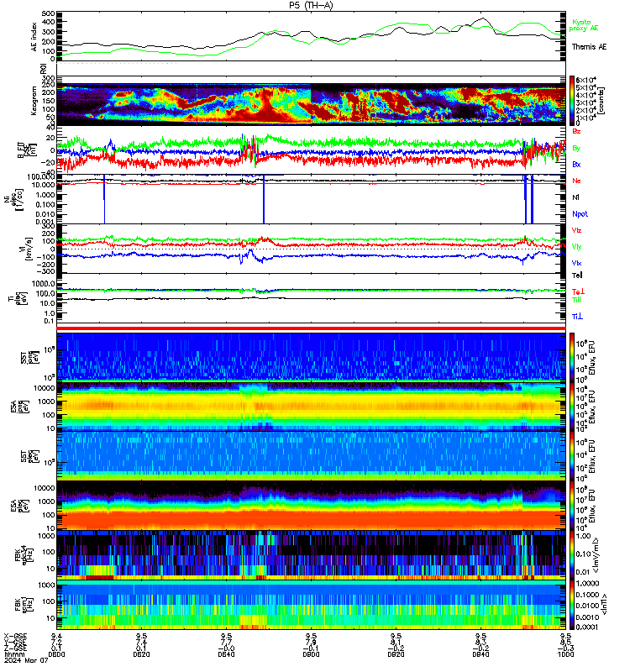Click the 0920 time tick label
This screenshot has width=630, height=672.
click(x=396, y=654)
